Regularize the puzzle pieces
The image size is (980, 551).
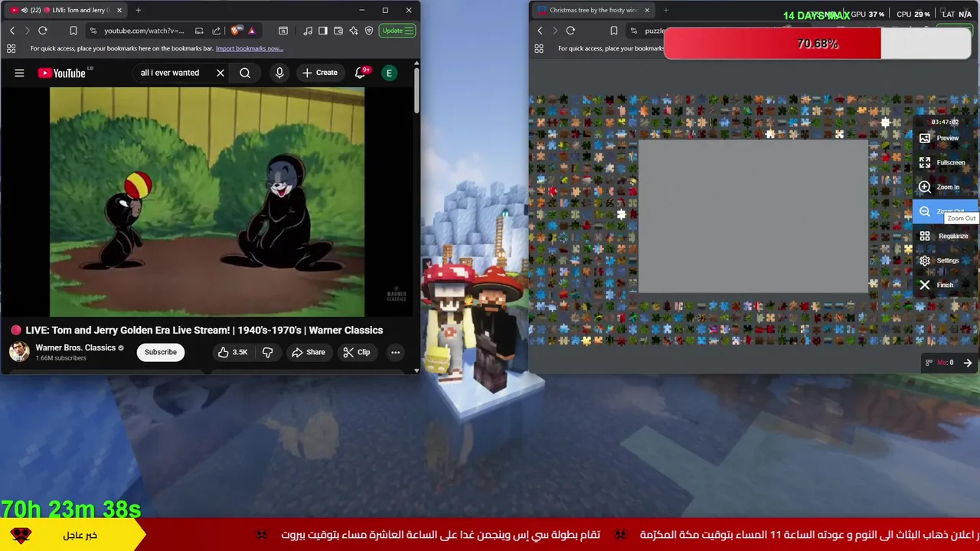coord(945,236)
